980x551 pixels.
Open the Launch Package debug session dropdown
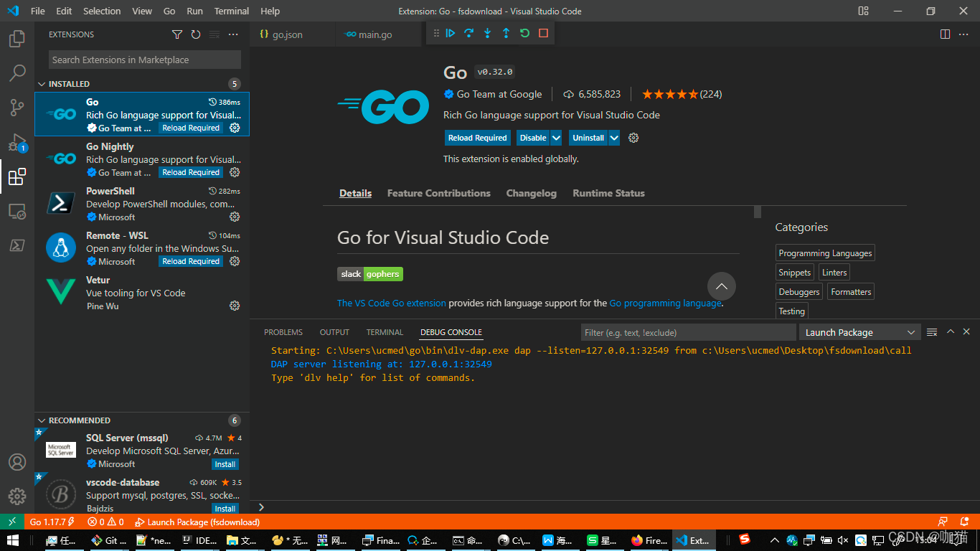click(x=859, y=332)
